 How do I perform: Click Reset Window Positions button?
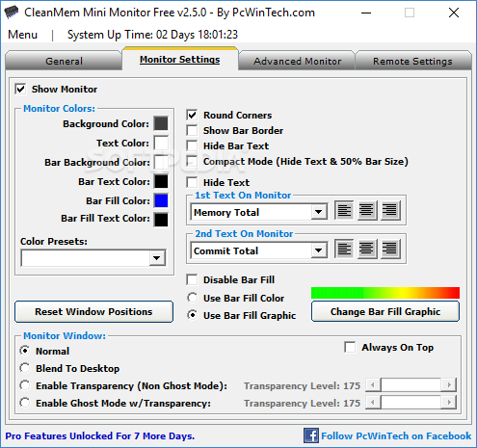[x=93, y=311]
